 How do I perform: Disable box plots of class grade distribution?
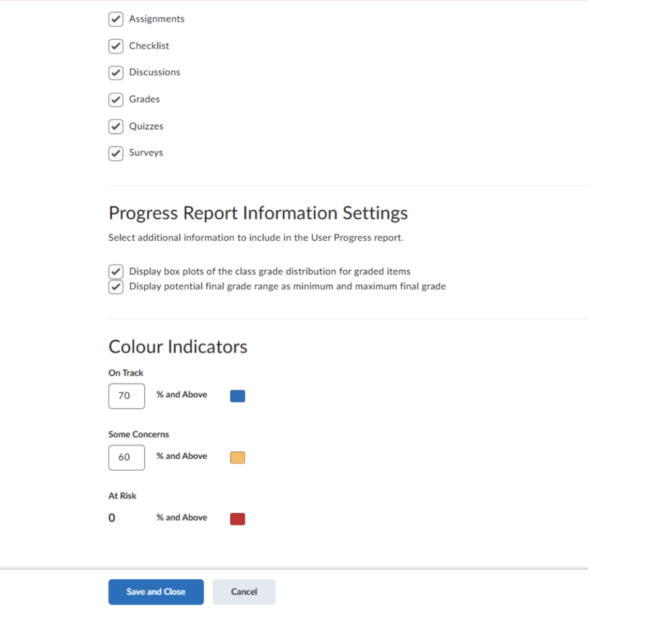tap(116, 272)
